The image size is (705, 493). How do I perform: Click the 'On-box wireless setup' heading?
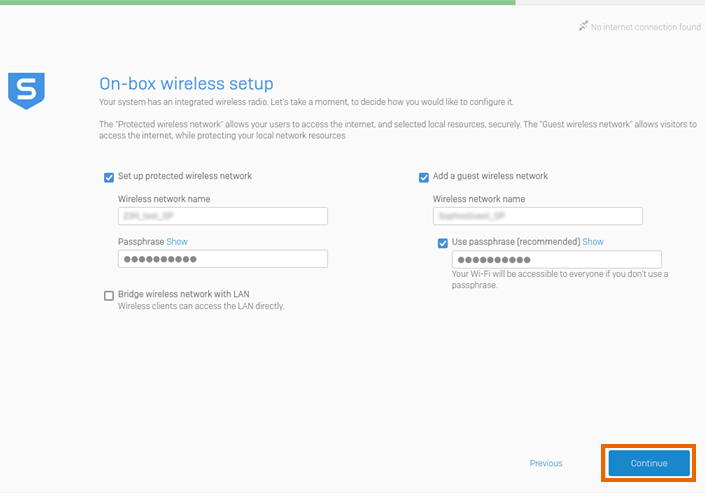(x=186, y=84)
